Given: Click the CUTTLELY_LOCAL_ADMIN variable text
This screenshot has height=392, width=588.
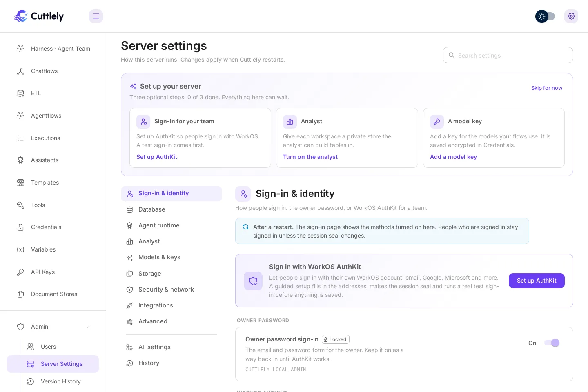Looking at the screenshot, I should click(276, 370).
